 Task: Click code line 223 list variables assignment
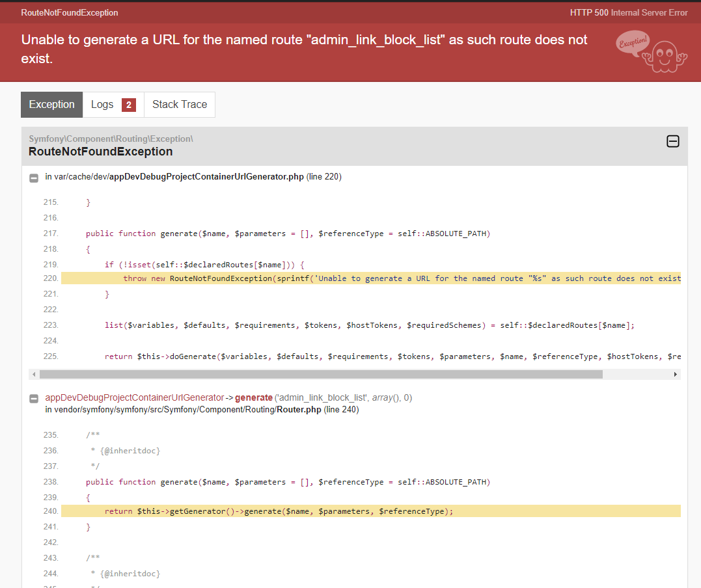369,325
